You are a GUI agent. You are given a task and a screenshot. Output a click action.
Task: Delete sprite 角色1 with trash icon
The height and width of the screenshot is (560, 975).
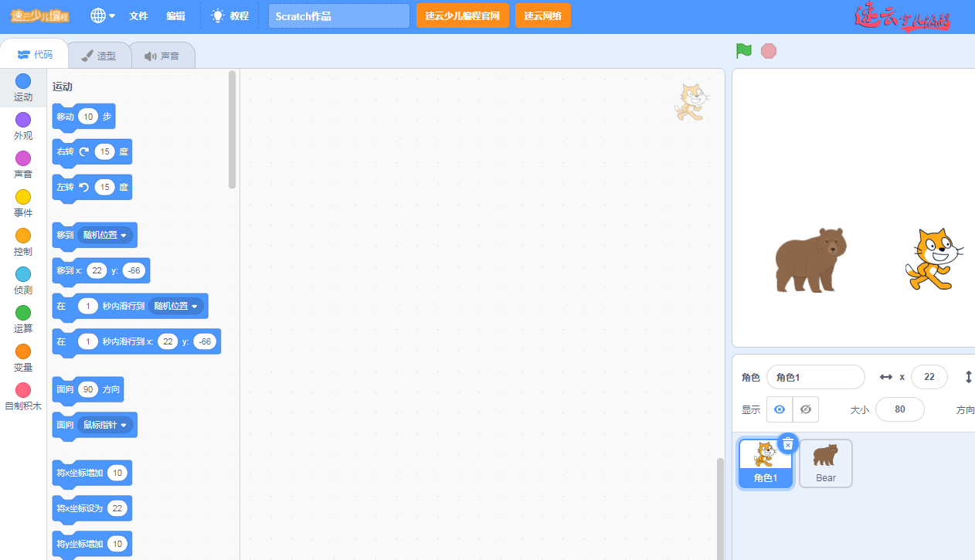click(787, 444)
